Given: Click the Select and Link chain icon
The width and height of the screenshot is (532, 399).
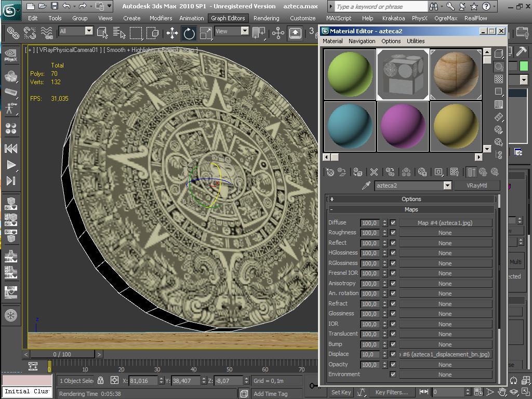Looking at the screenshot, I should [13, 33].
